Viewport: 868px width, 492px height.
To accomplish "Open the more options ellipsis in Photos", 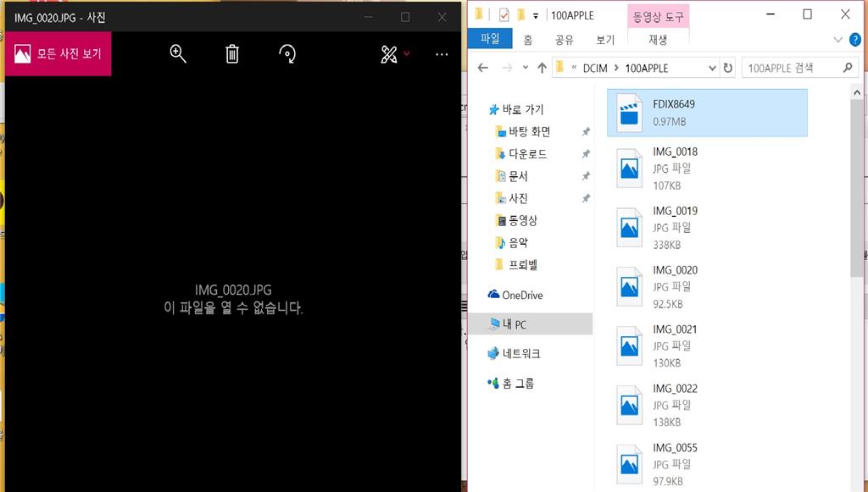I will tap(442, 54).
